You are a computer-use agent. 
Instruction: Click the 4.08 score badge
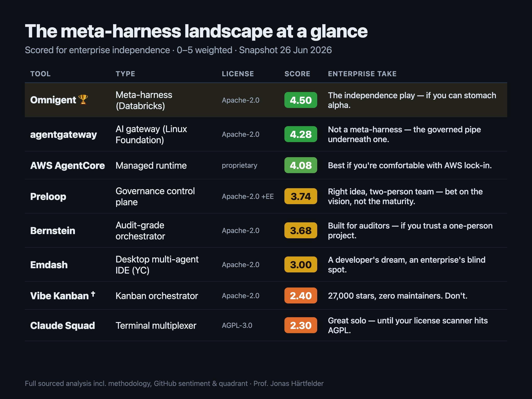301,165
